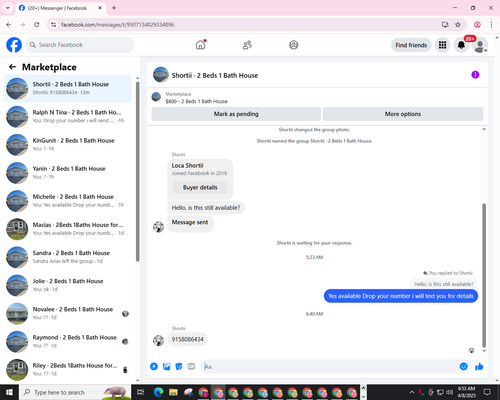Open the Chrome three-dot menu
This screenshot has height=400, width=500.
coord(491,24)
